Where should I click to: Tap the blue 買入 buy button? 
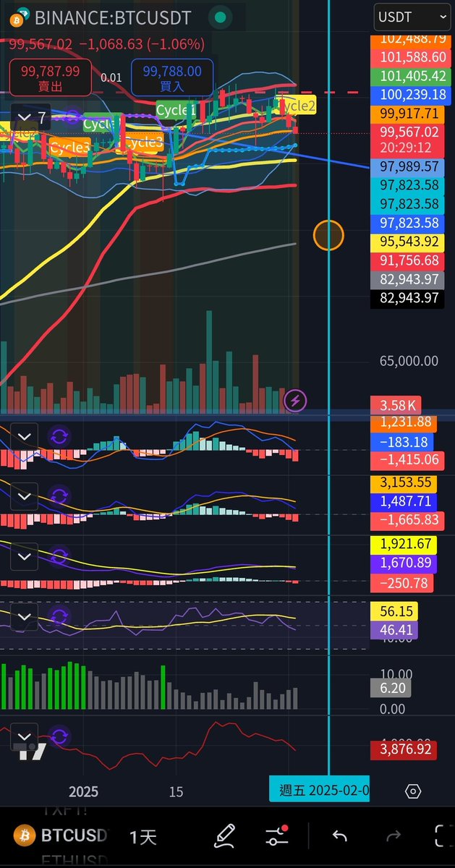tap(172, 76)
